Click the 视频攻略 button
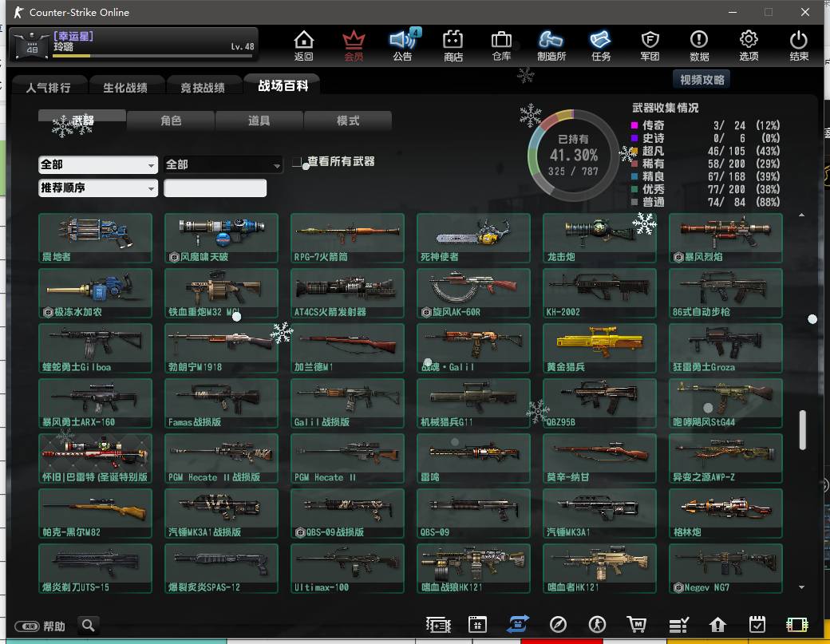The width and height of the screenshot is (830, 644). pos(702,80)
